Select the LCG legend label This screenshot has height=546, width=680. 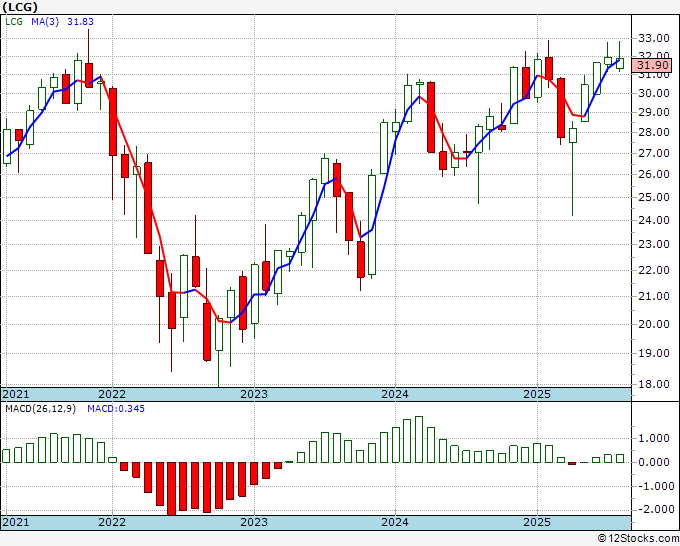14,22
